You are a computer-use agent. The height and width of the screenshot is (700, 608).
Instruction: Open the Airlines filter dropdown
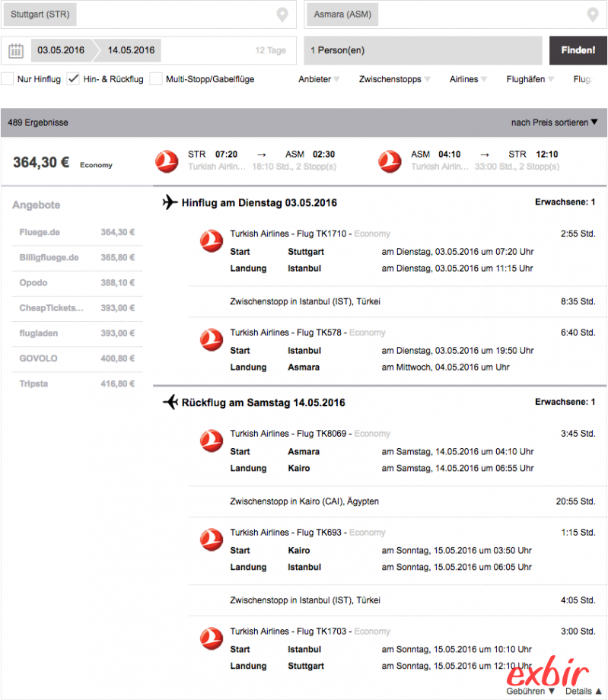click(468, 79)
